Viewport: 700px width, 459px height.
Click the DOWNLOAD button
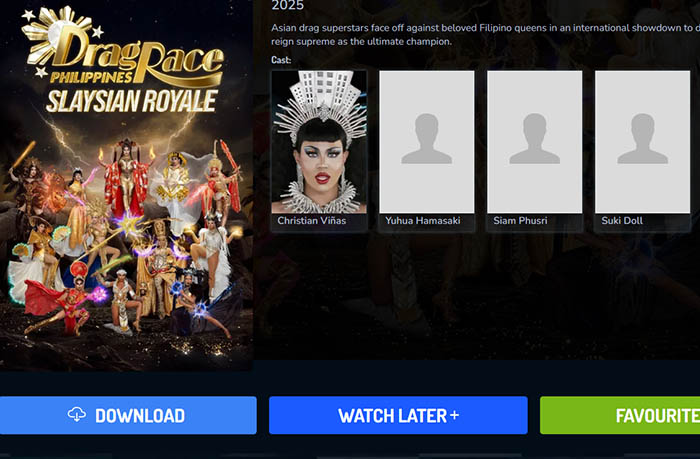(128, 415)
